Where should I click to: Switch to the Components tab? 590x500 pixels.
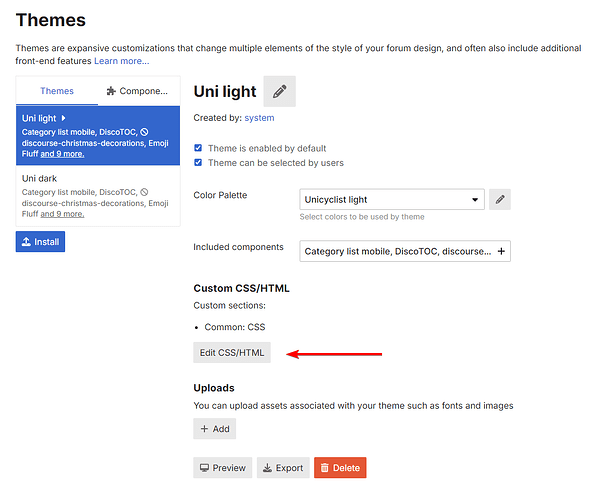coord(138,91)
